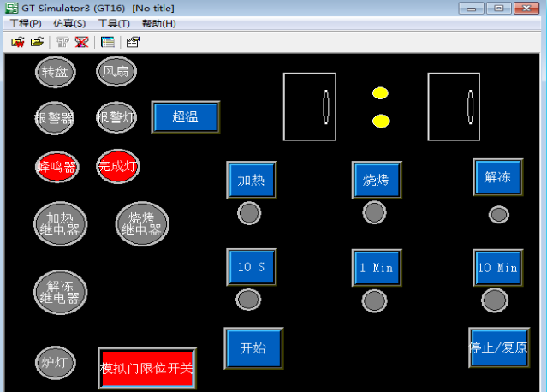Open the 仿真(S) menu

[69, 23]
